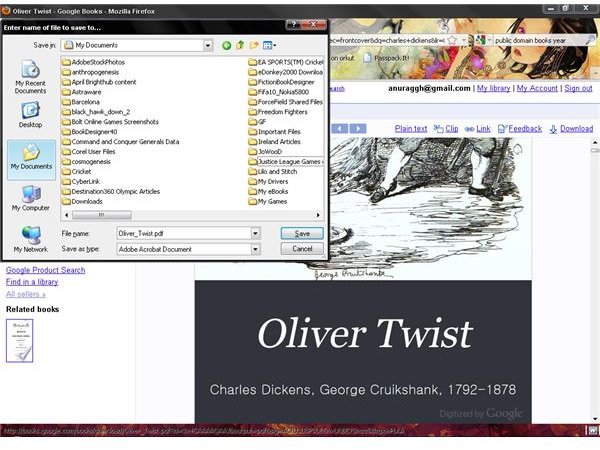600x450 pixels.
Task: Open My library link
Action: coord(494,88)
